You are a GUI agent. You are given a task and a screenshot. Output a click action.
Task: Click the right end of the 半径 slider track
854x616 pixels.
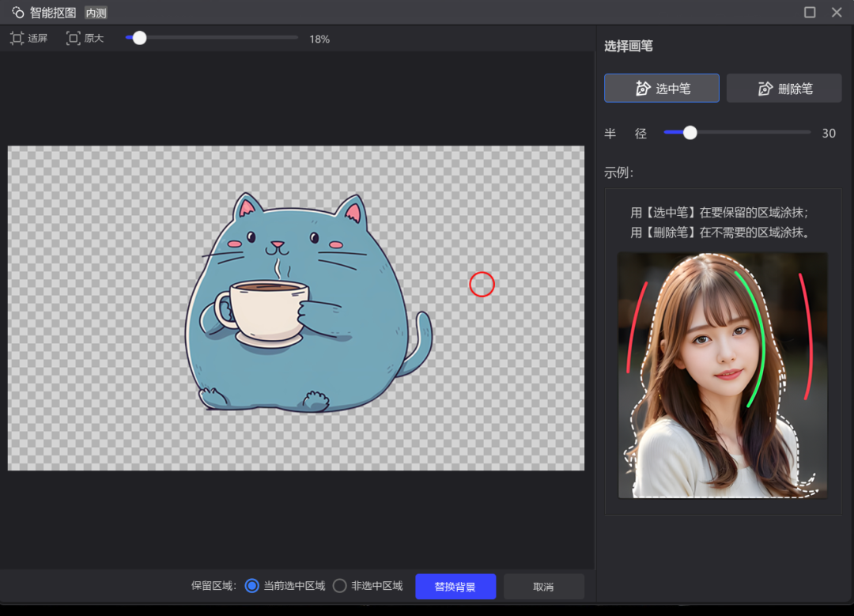pos(808,133)
